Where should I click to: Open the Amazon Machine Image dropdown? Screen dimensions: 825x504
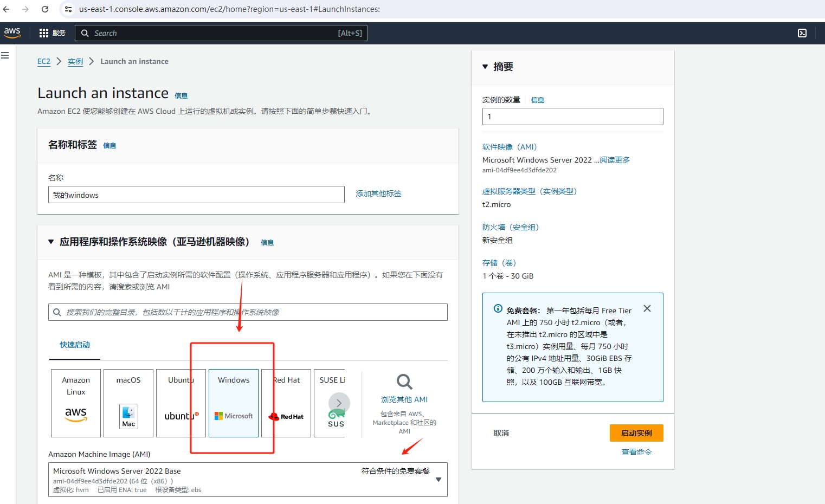248,480
